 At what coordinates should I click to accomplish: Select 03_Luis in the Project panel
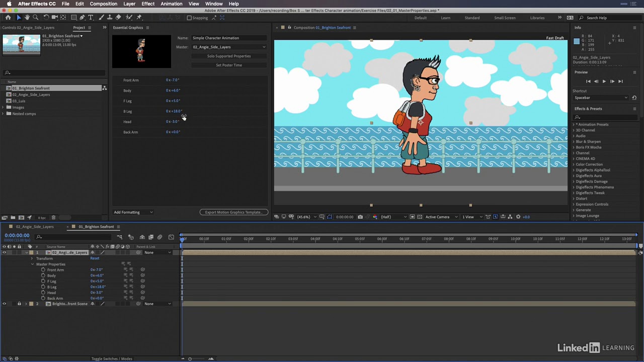[19, 101]
